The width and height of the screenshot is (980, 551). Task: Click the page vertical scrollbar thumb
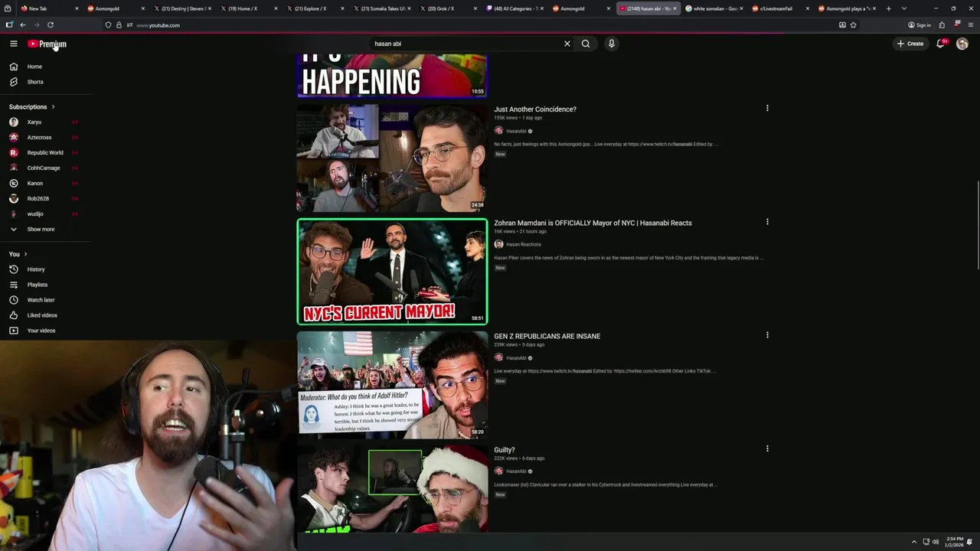[x=977, y=224]
